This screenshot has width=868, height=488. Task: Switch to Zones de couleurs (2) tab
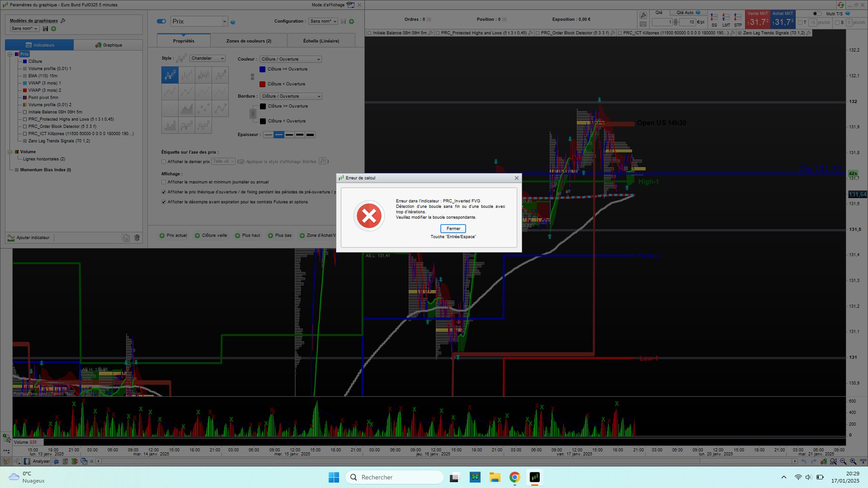coord(249,41)
